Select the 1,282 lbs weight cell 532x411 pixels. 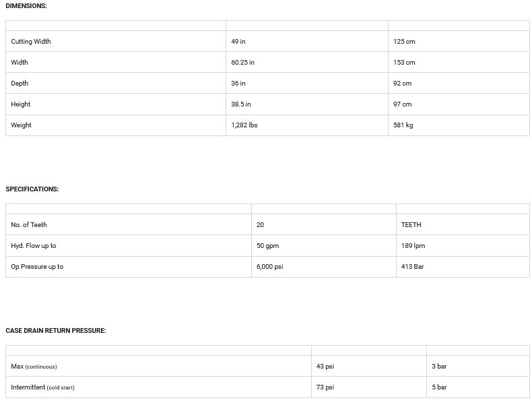click(244, 125)
